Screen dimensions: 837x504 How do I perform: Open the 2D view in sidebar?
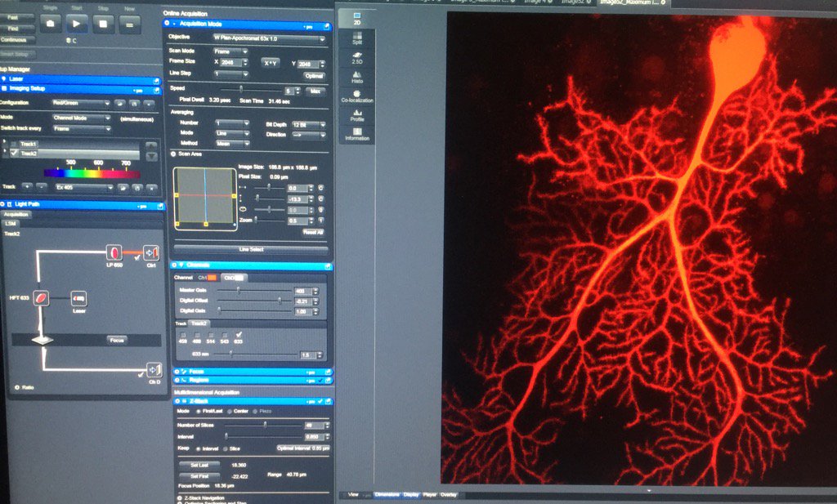[357, 19]
